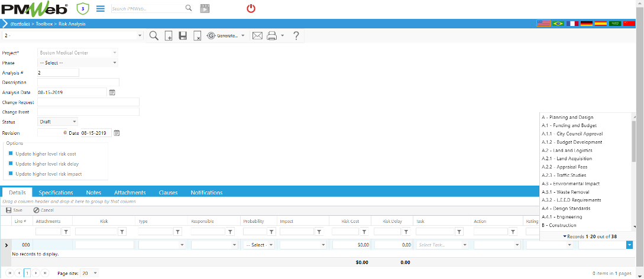Image resolution: width=644 pixels, height=279 pixels.
Task: Open the shield notifications badge
Action: 82,8
